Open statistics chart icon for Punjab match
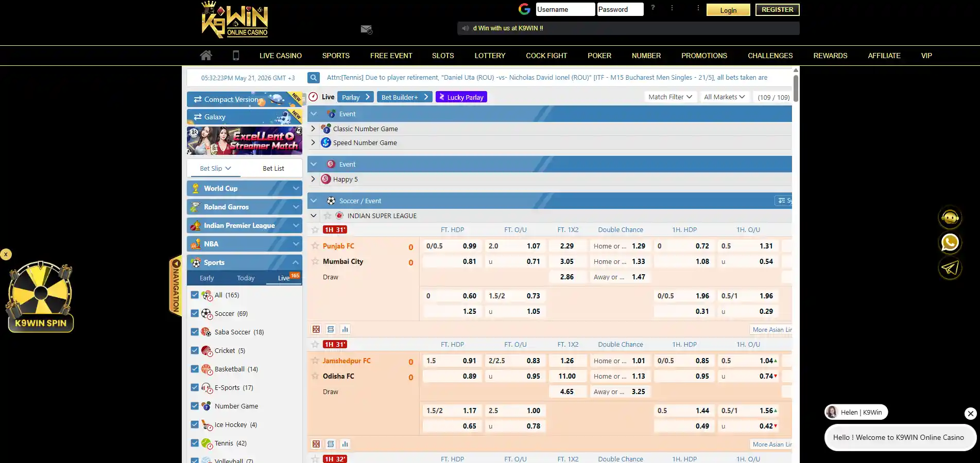The height and width of the screenshot is (463, 980). (345, 329)
